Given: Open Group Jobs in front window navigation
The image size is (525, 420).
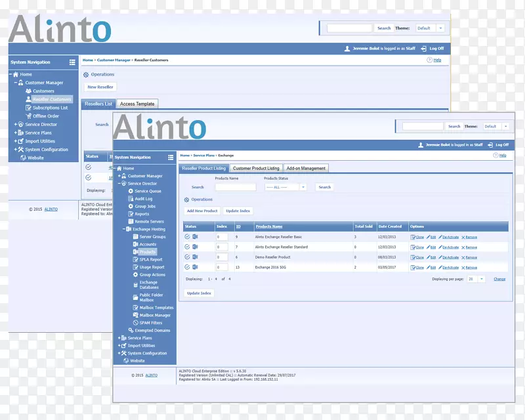Looking at the screenshot, I should coord(145,207).
